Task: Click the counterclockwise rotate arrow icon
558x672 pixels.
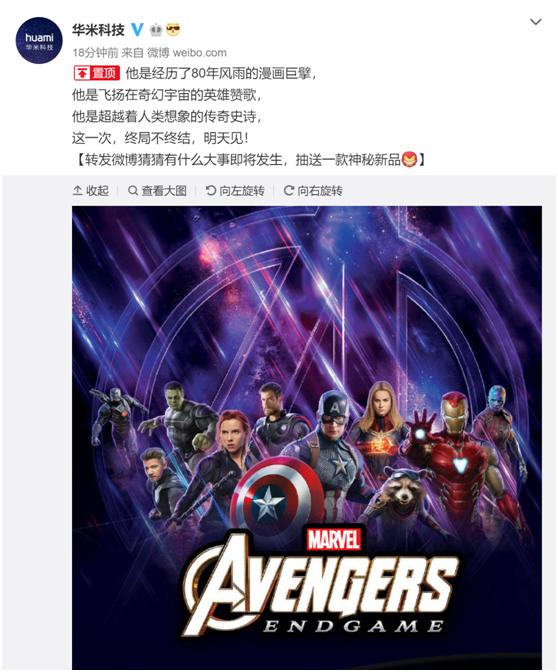Action: point(210,190)
